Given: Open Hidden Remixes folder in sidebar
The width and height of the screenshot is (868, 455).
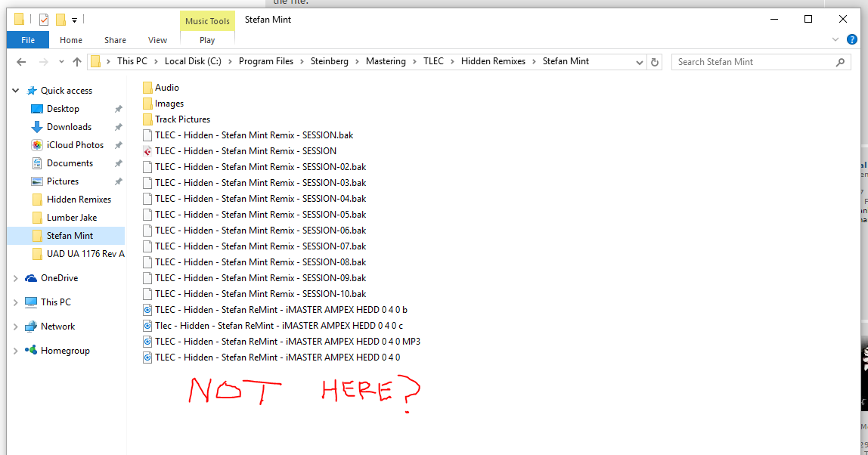Looking at the screenshot, I should click(79, 200).
